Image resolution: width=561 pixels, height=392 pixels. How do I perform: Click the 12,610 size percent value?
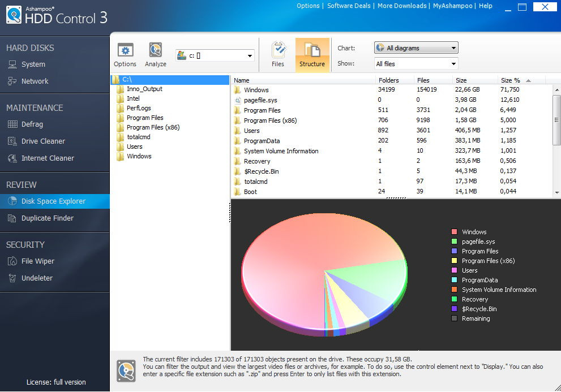[509, 100]
